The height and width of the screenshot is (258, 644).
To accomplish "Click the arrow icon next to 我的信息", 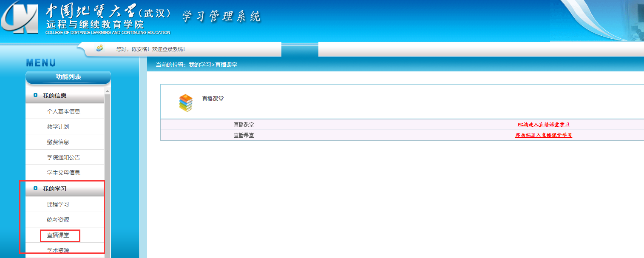I will tap(36, 96).
